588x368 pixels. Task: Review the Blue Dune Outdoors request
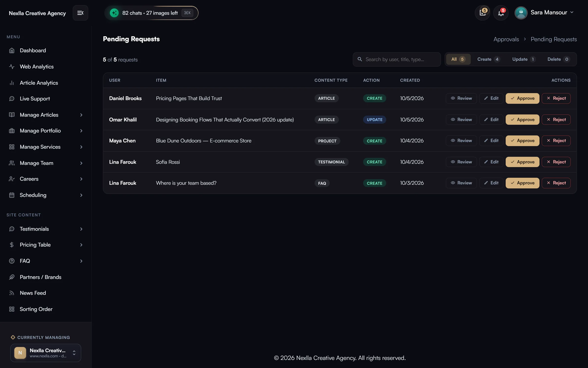(x=461, y=141)
